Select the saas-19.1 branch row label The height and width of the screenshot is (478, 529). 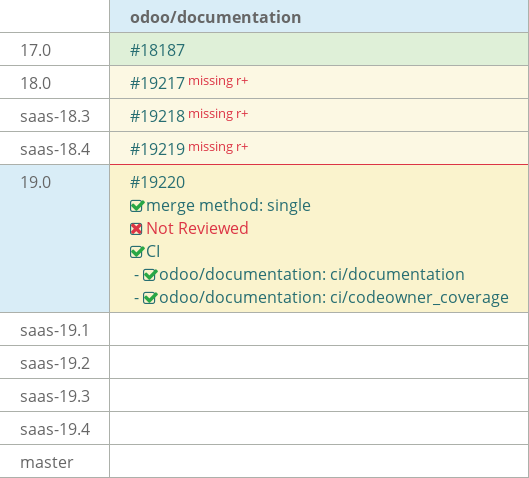54,330
